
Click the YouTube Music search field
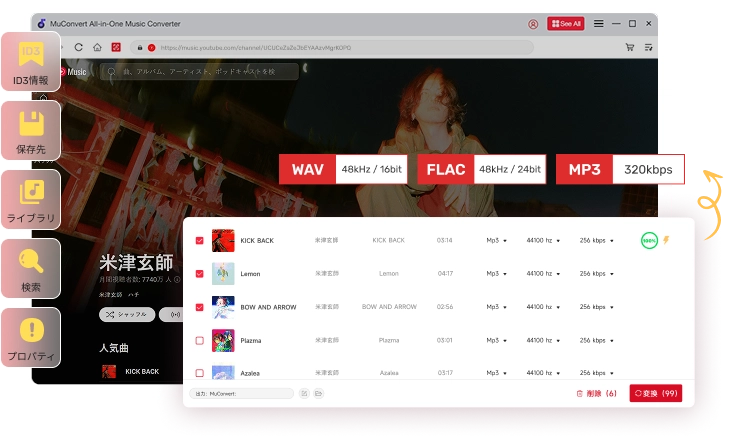[199, 72]
